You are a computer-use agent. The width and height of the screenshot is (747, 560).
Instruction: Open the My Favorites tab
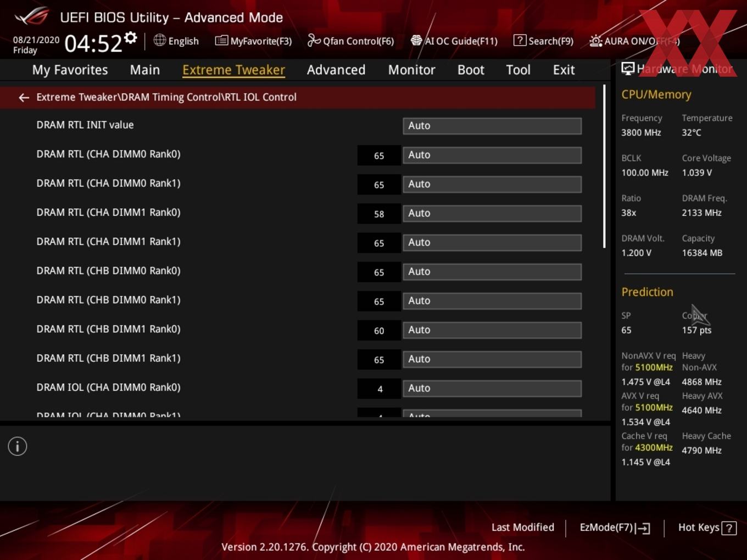[70, 70]
